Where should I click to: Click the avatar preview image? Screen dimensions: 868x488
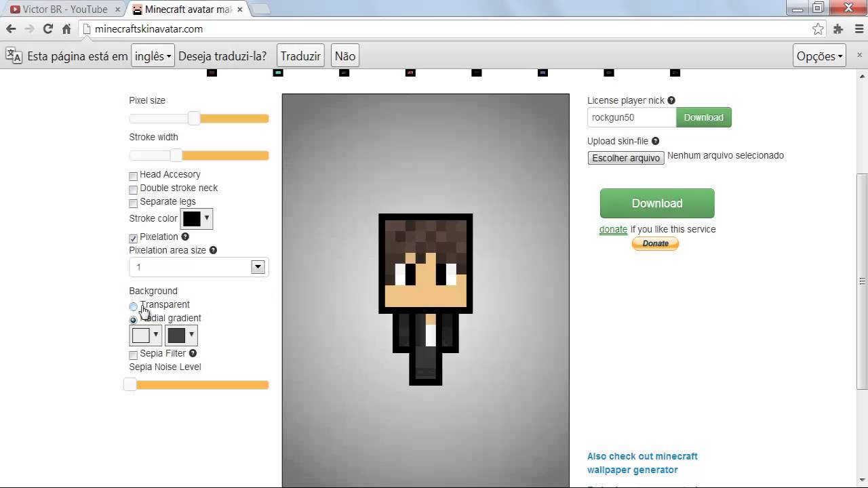pos(426,290)
